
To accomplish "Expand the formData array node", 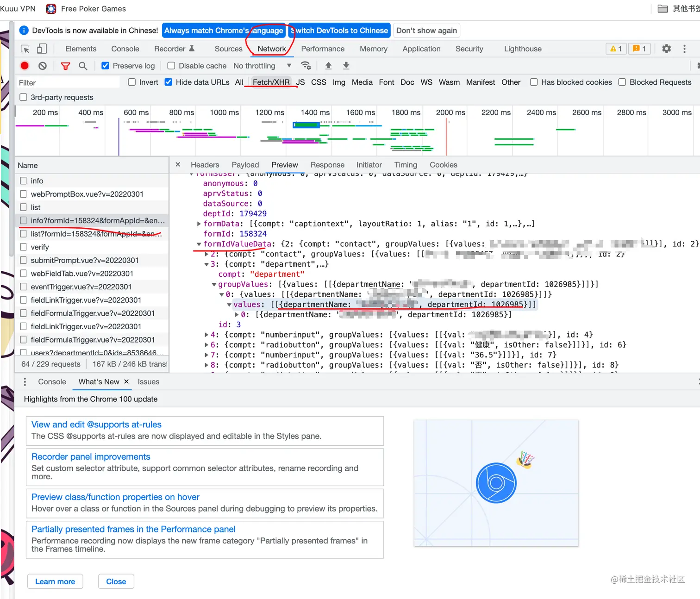I will (x=199, y=224).
